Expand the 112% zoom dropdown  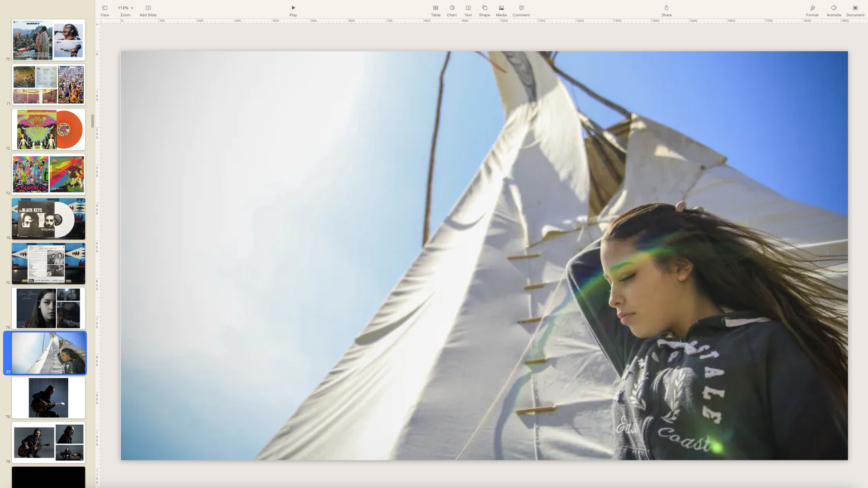(x=125, y=8)
